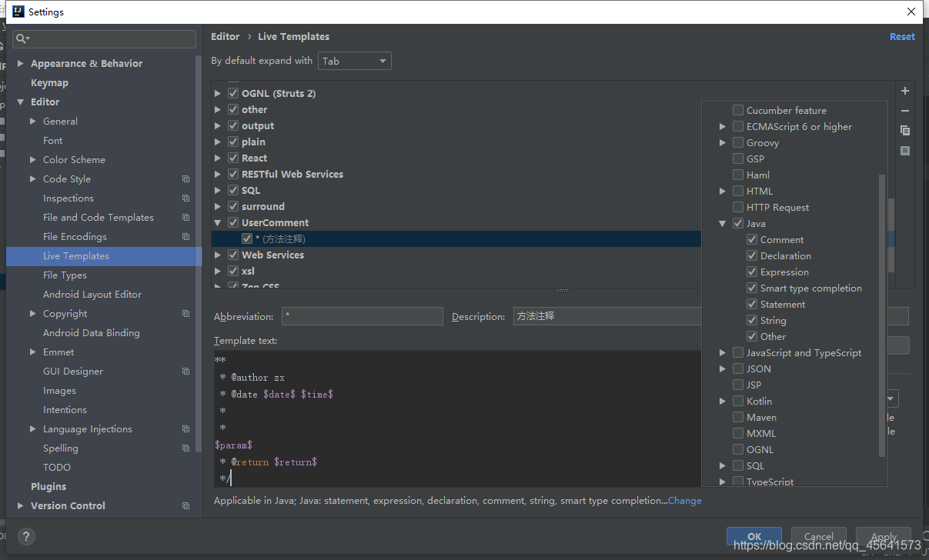Image resolution: width=929 pixels, height=560 pixels.
Task: Click the add template plus icon
Action: tap(905, 91)
